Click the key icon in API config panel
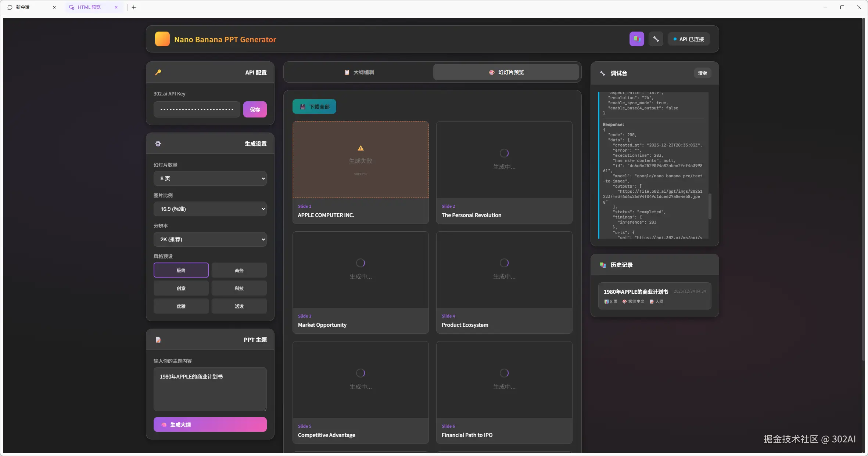 pos(158,72)
